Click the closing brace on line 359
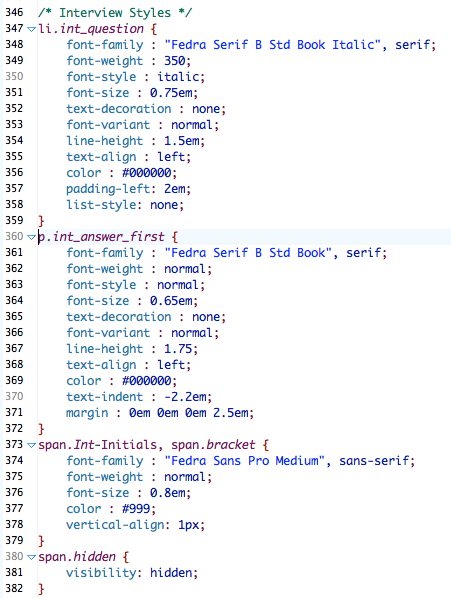 41,221
